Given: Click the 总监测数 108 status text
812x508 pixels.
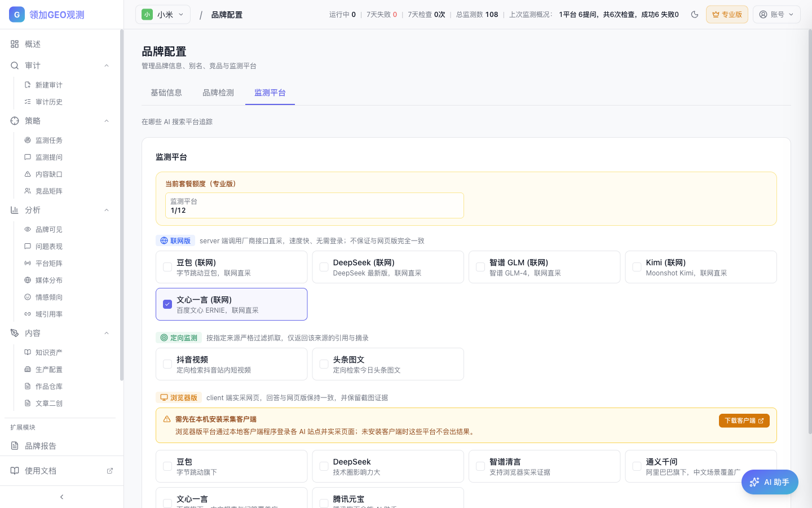Looking at the screenshot, I should coord(477,15).
